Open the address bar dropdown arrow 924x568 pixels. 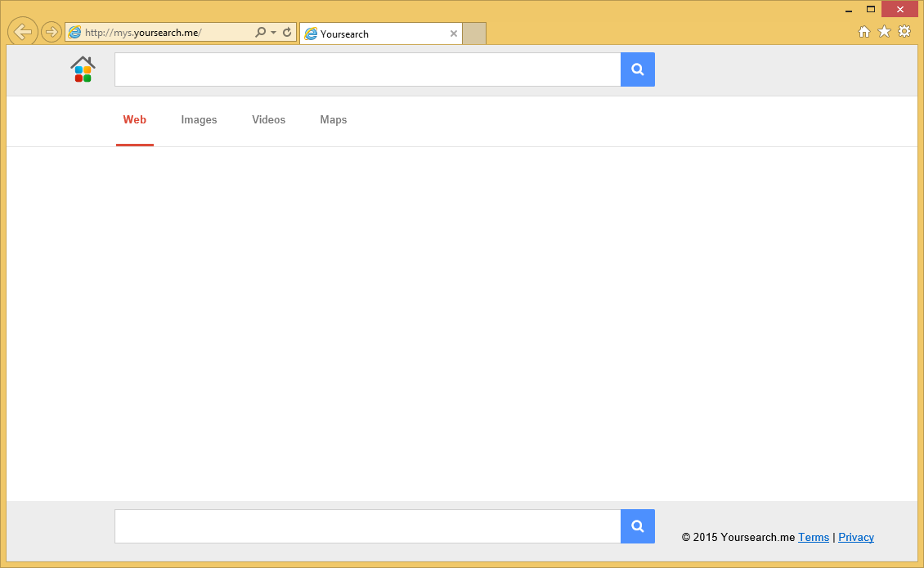click(273, 33)
